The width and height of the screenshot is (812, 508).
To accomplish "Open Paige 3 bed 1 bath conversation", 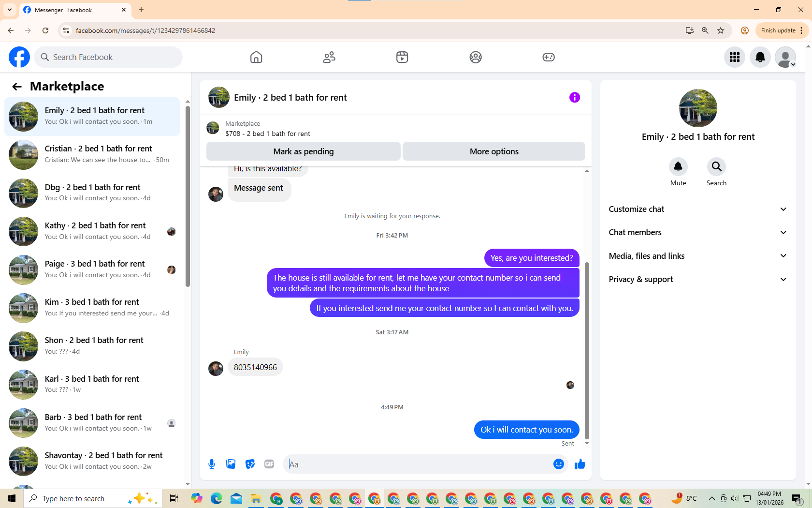I will 92,269.
